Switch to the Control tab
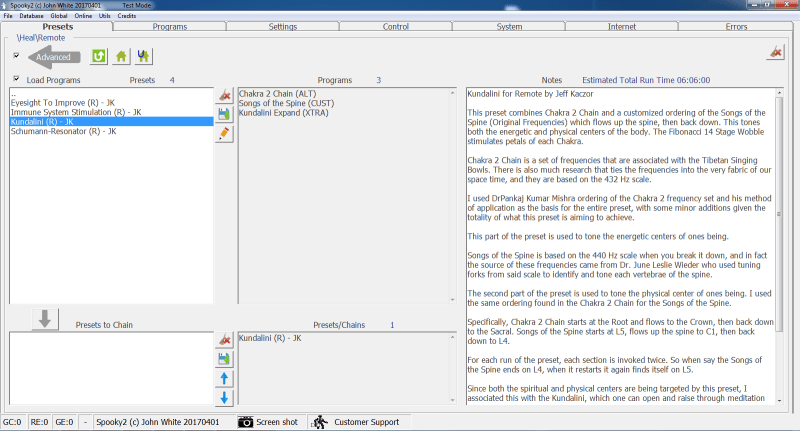800x431 pixels. click(x=396, y=27)
